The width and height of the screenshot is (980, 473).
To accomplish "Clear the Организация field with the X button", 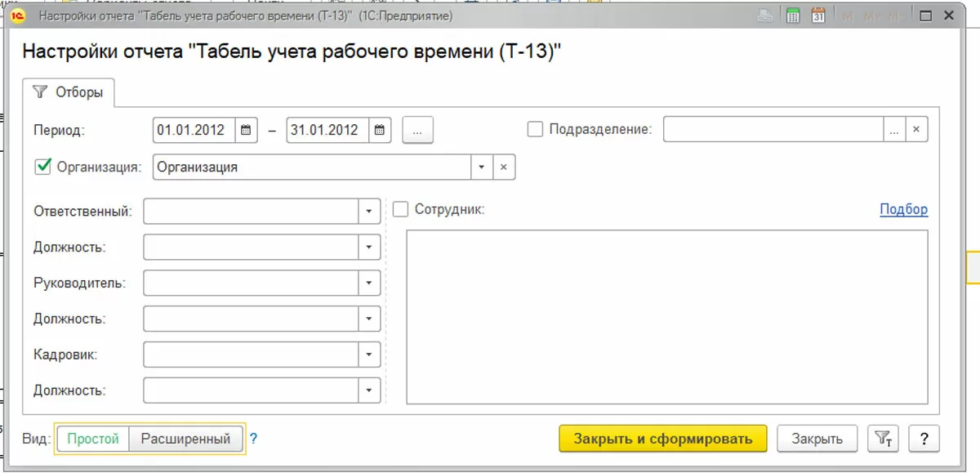I will [x=504, y=167].
